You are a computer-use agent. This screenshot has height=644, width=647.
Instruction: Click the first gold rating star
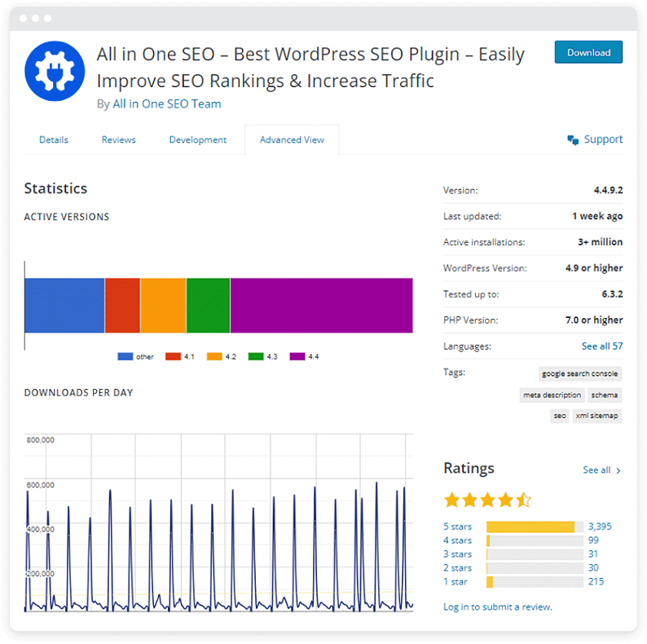coord(451,500)
